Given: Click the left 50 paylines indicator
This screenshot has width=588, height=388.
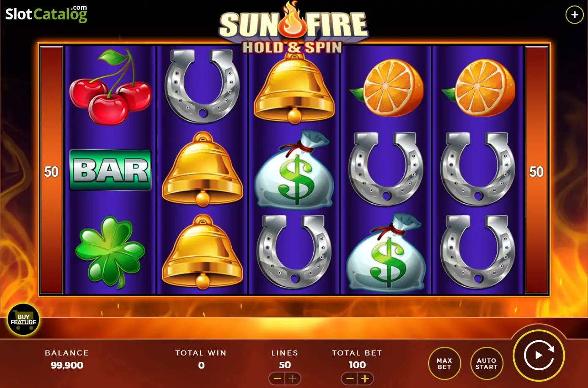Looking at the screenshot, I should (x=52, y=172).
